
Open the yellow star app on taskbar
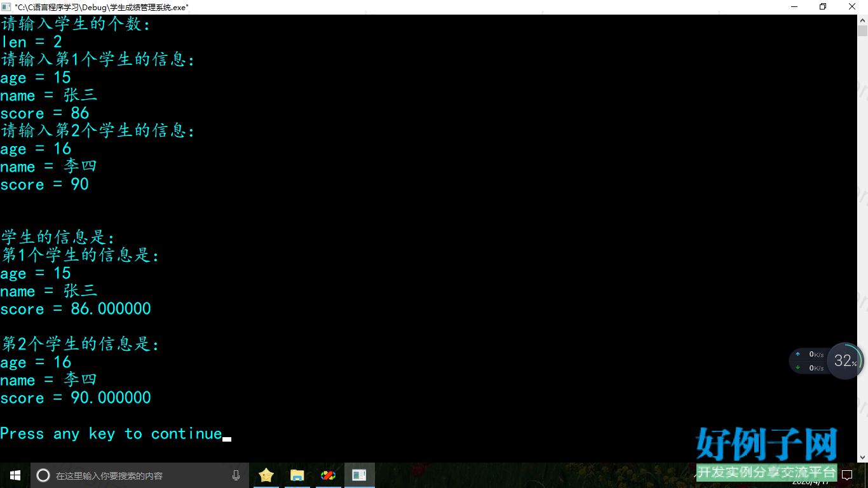point(266,475)
